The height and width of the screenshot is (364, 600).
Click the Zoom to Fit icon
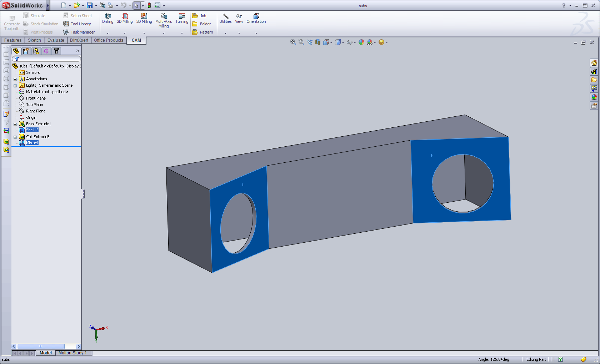point(293,42)
